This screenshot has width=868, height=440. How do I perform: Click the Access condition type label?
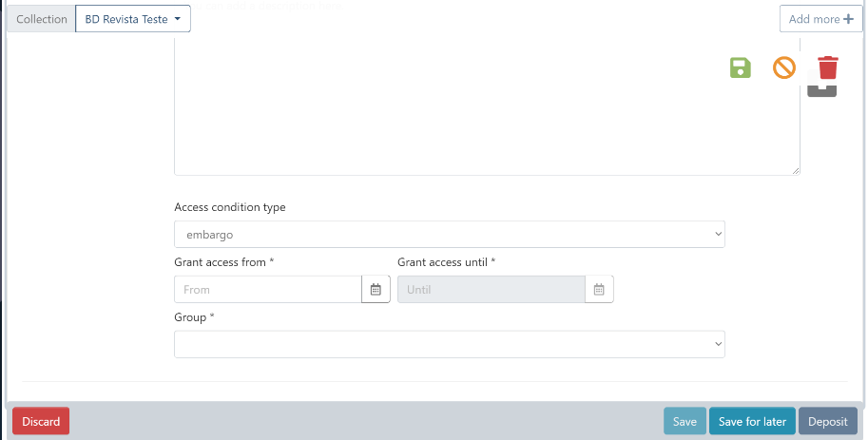tap(230, 207)
